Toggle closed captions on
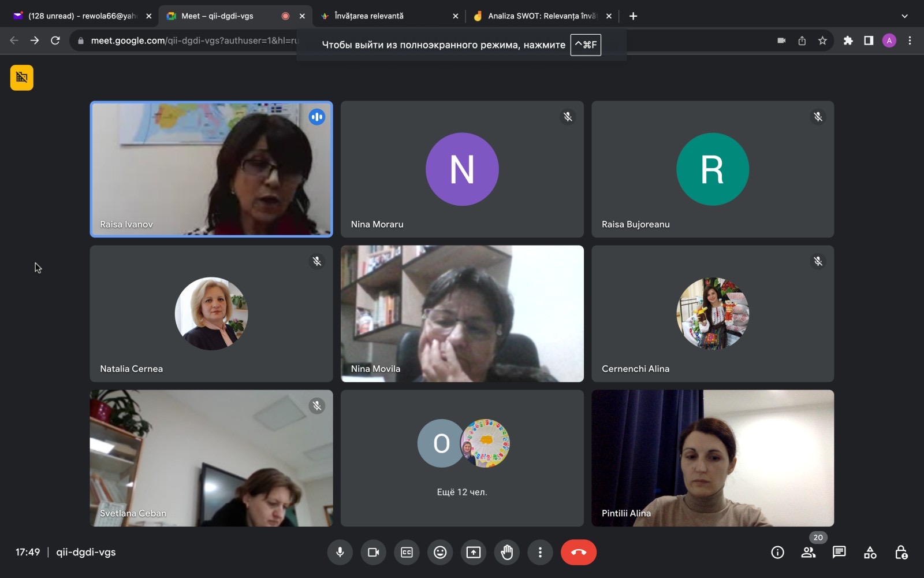 click(x=407, y=553)
